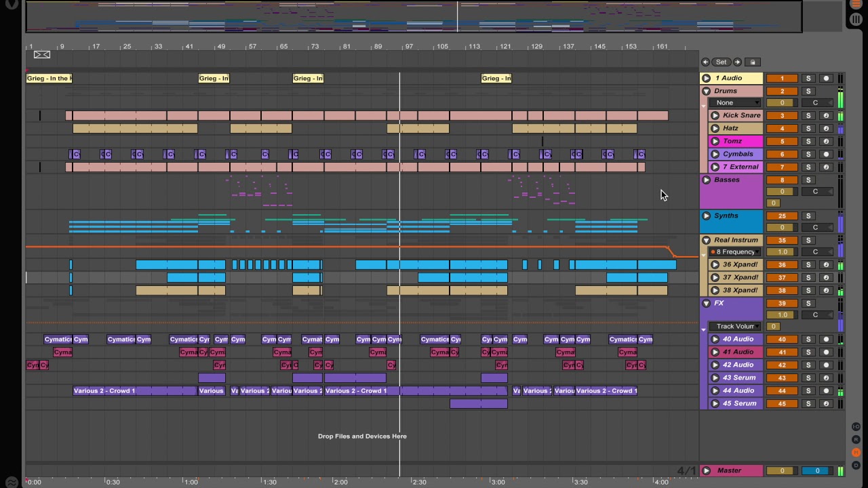Solo the Tomz track
This screenshot has width=868, height=488.
click(808, 141)
